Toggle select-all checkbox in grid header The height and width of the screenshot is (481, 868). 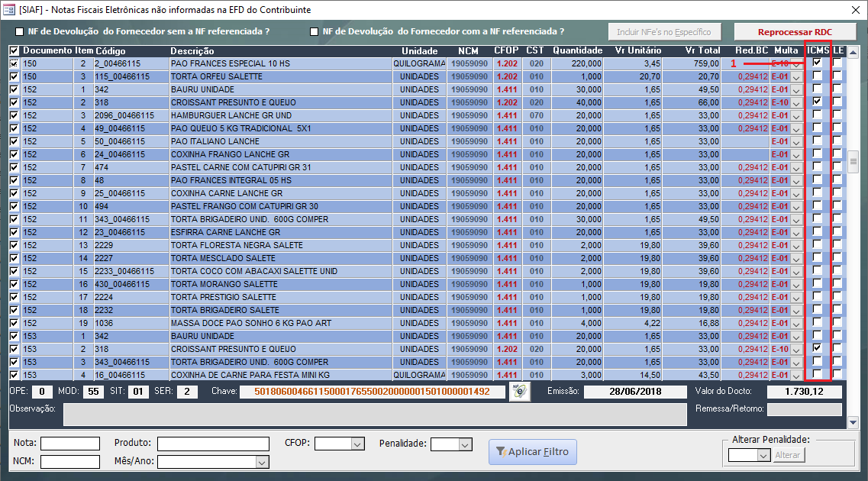pos(14,51)
